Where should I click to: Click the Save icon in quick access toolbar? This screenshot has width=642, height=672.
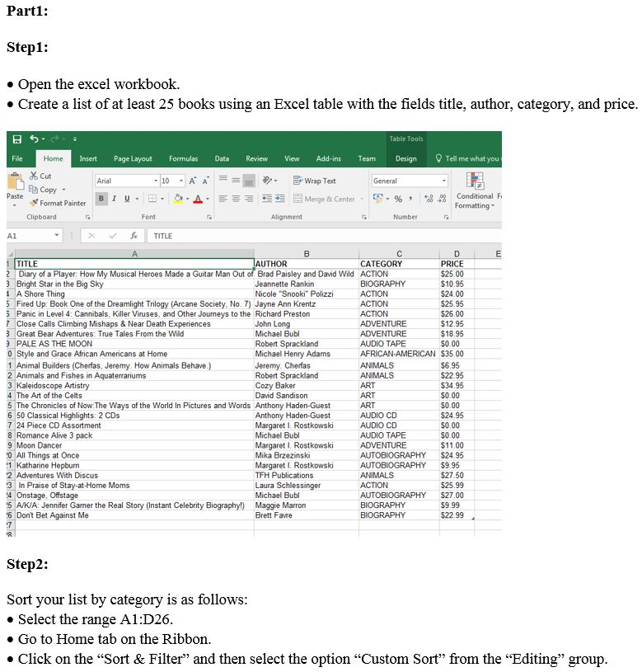[x=17, y=139]
